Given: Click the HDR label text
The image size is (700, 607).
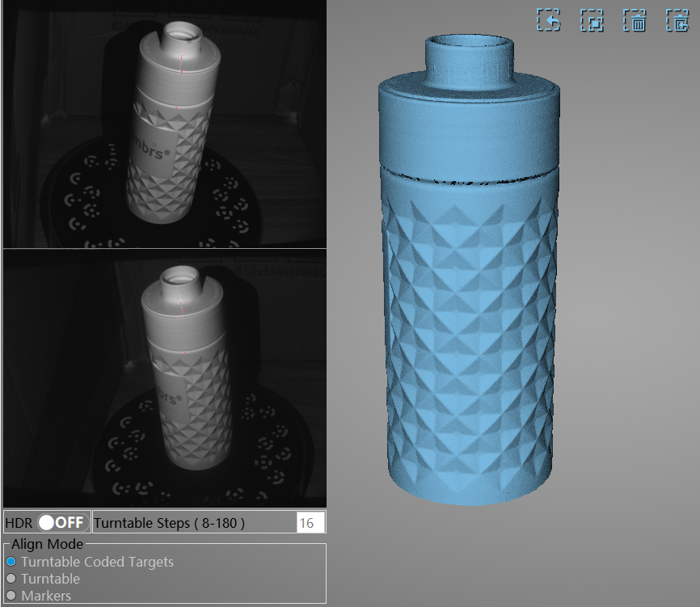Looking at the screenshot, I should pyautogui.click(x=20, y=523).
